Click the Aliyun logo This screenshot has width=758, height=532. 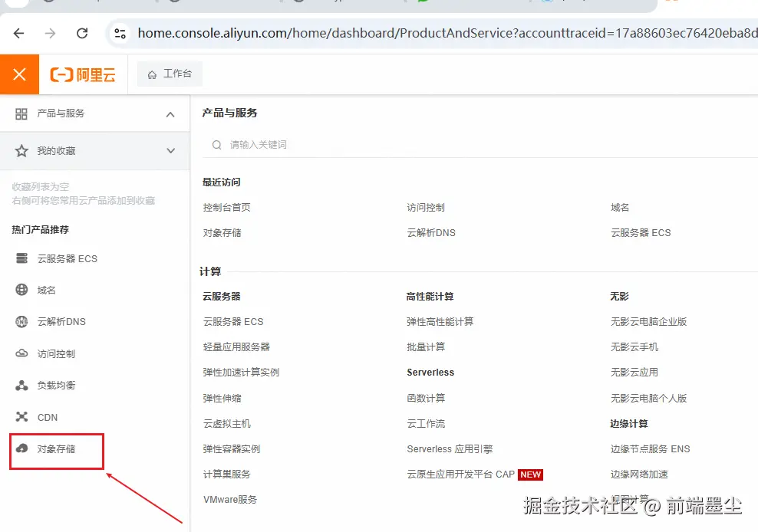(x=83, y=75)
